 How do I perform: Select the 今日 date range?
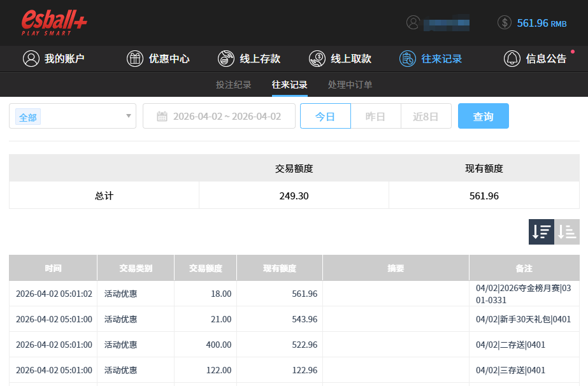(x=325, y=117)
